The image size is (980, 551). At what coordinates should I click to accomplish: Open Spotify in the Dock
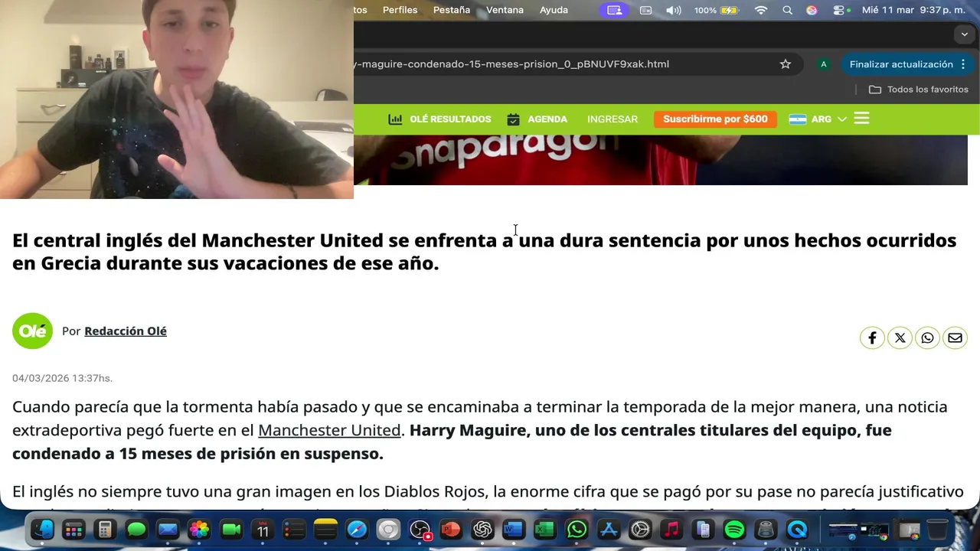734,530
